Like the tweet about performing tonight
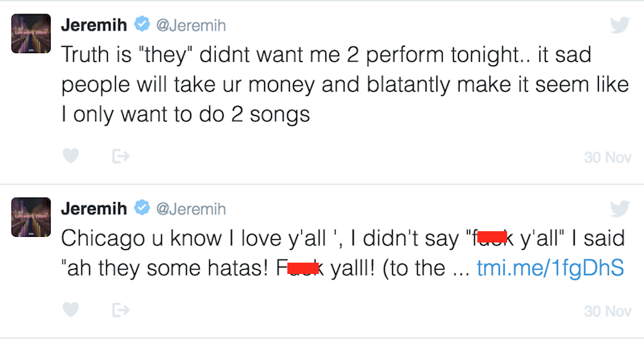This screenshot has height=340, width=644. [x=71, y=156]
